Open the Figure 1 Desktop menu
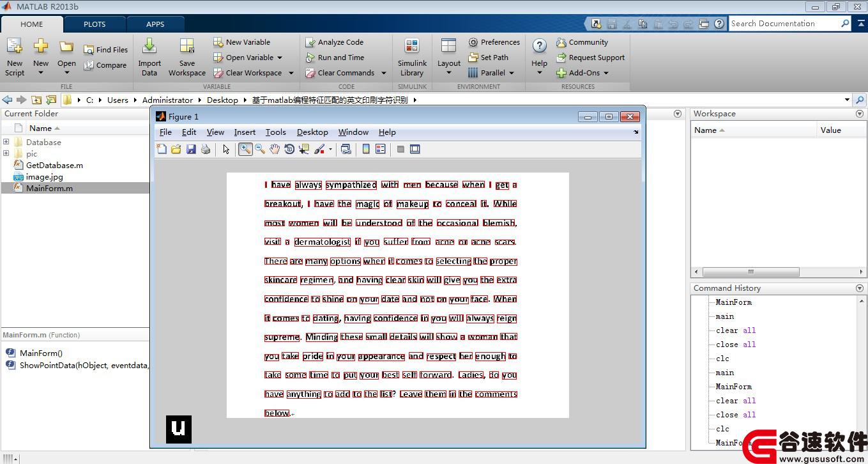This screenshot has width=868, height=464. tap(312, 132)
